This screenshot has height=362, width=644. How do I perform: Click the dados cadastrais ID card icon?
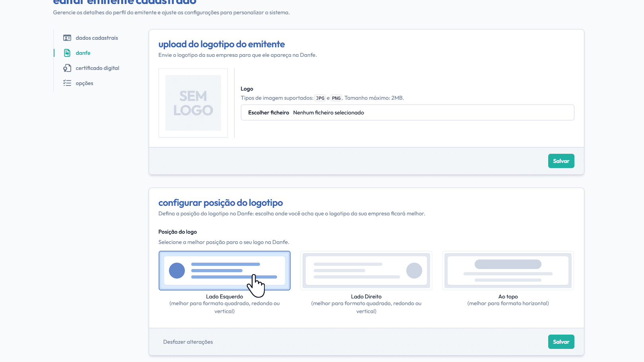67,38
